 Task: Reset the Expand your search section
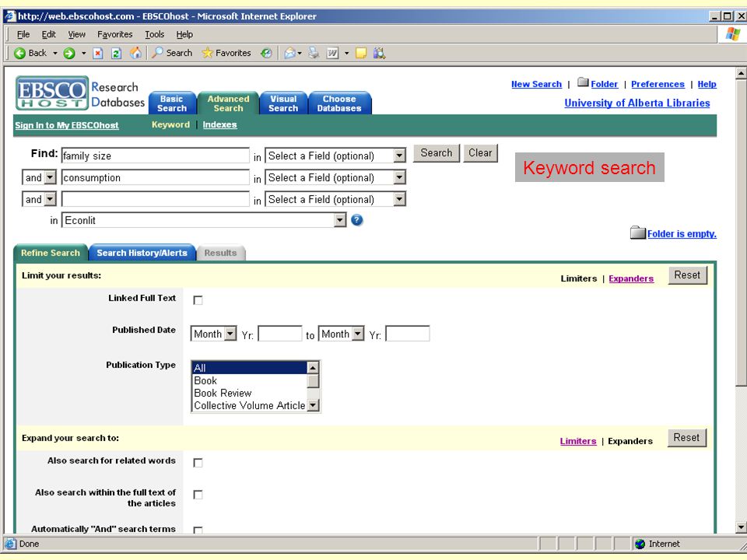tap(686, 438)
